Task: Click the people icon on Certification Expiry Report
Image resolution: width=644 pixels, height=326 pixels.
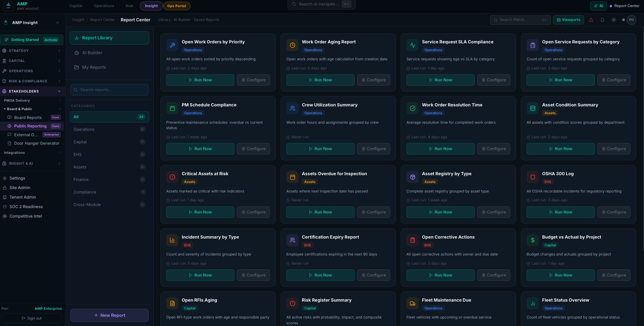Action: (292, 240)
